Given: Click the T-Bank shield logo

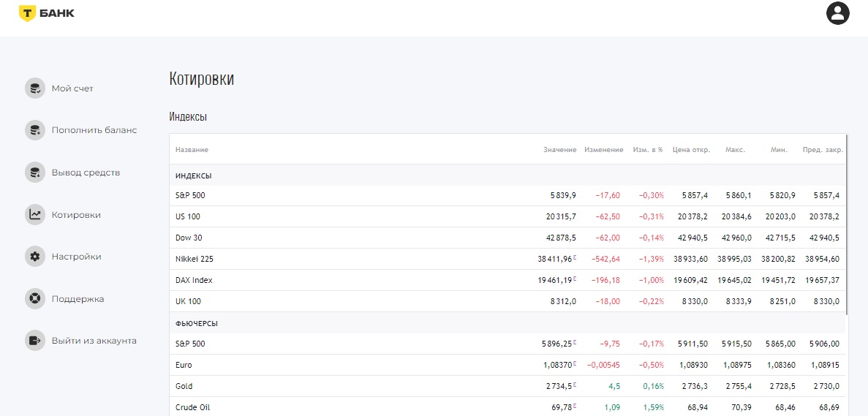Looking at the screenshot, I should tap(27, 13).
